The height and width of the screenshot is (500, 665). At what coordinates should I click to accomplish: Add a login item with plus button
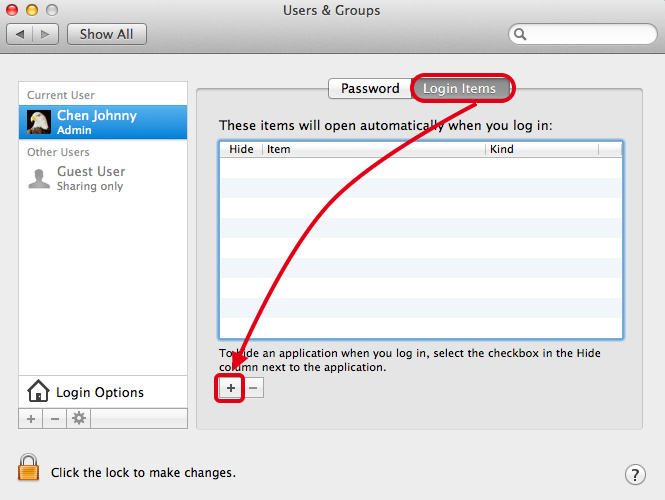(230, 388)
